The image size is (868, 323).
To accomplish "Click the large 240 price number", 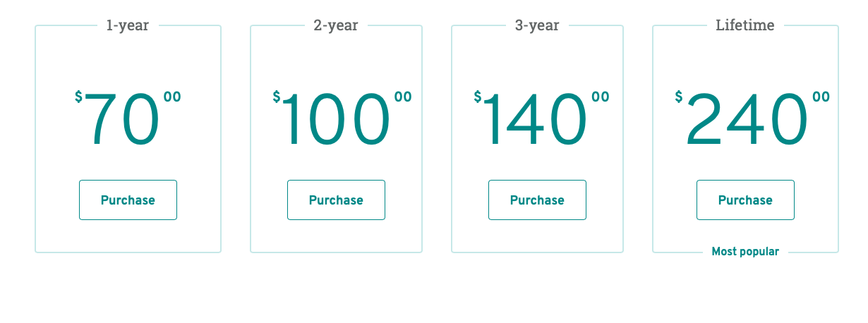I will point(746,120).
